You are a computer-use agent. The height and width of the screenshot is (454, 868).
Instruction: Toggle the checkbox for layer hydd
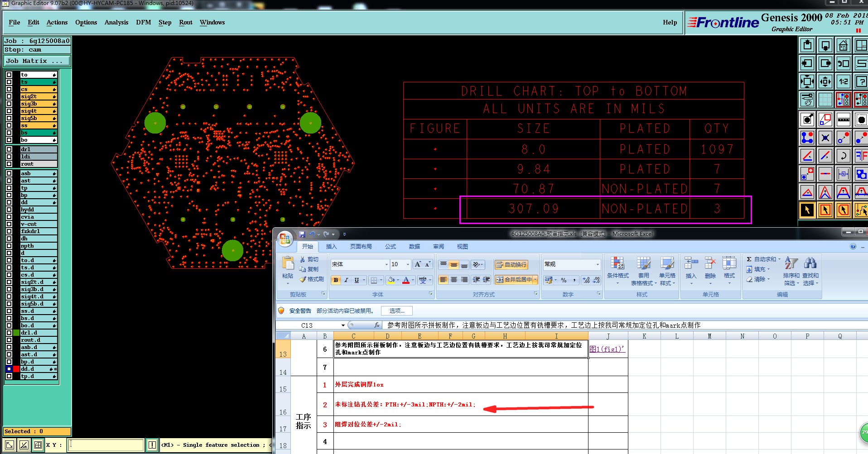(9, 210)
